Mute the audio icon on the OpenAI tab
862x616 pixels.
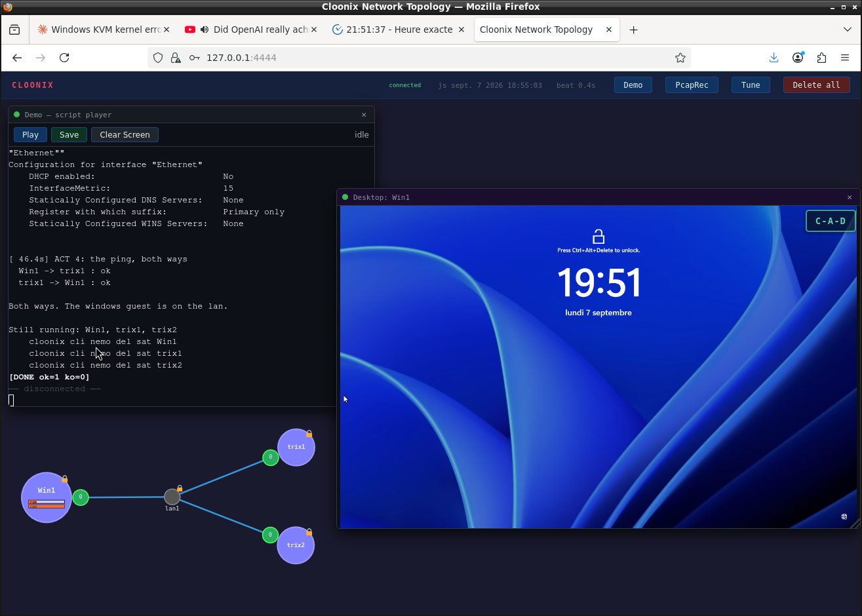click(x=205, y=29)
